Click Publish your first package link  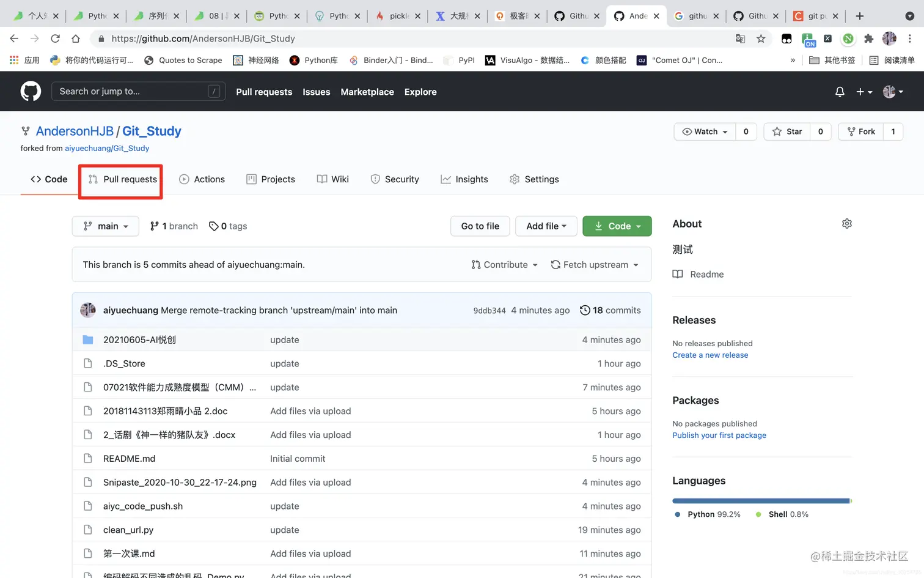tap(719, 435)
